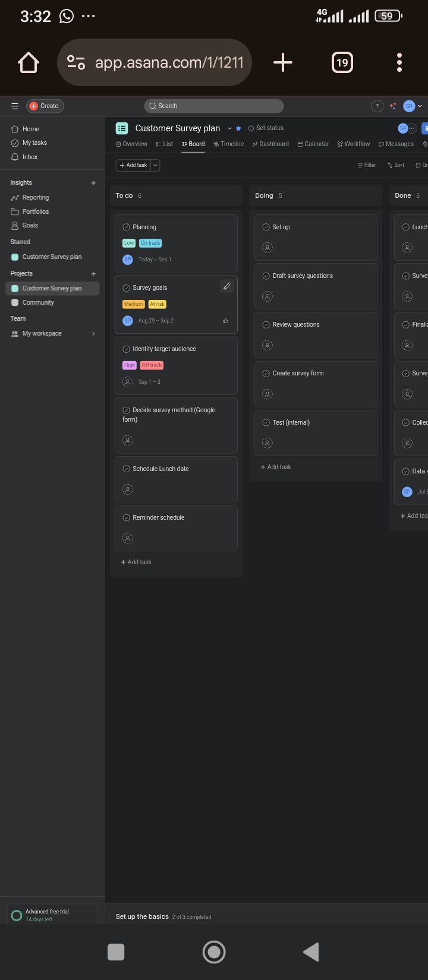Expand the Add task dropdown arrow

click(155, 165)
